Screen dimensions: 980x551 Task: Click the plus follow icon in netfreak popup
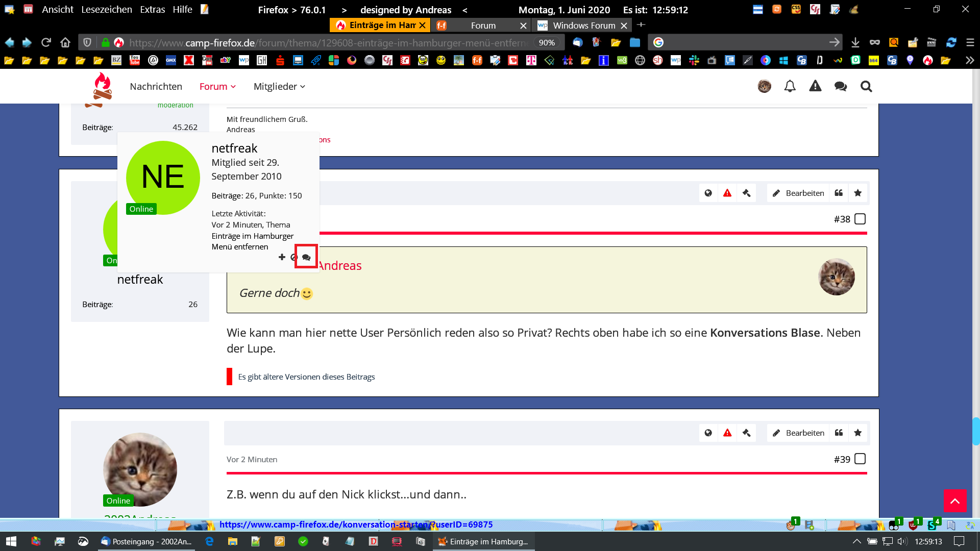[x=282, y=257]
